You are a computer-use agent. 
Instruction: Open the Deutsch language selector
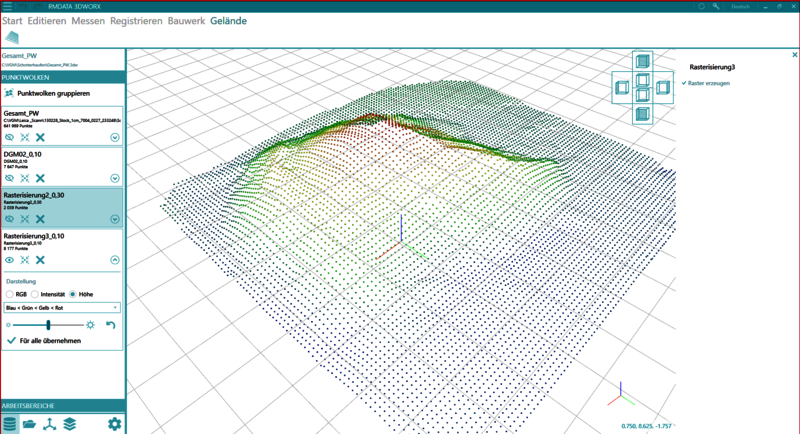tap(740, 7)
